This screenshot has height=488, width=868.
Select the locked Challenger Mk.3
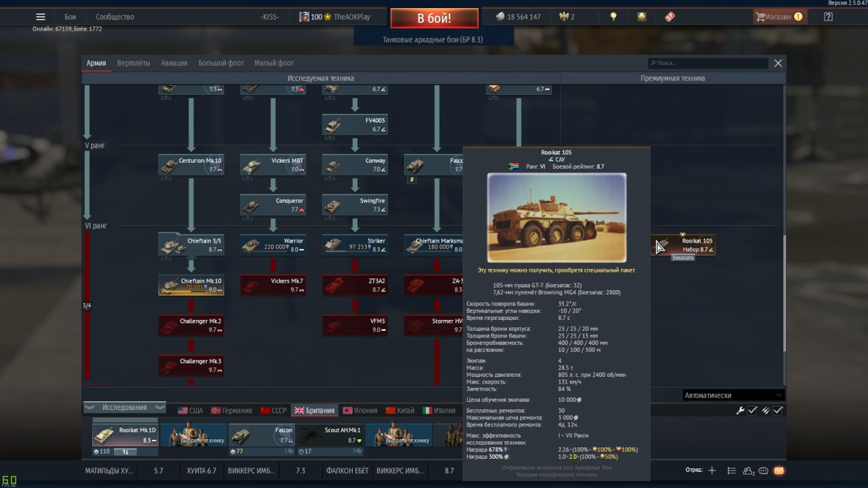coord(191,365)
